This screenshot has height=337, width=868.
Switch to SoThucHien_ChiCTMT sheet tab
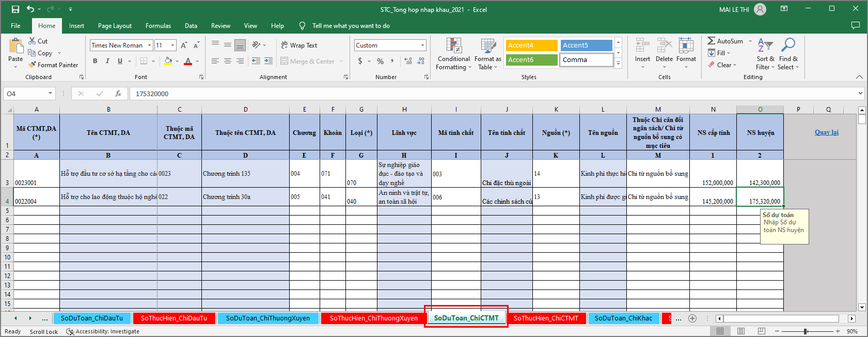(x=546, y=318)
